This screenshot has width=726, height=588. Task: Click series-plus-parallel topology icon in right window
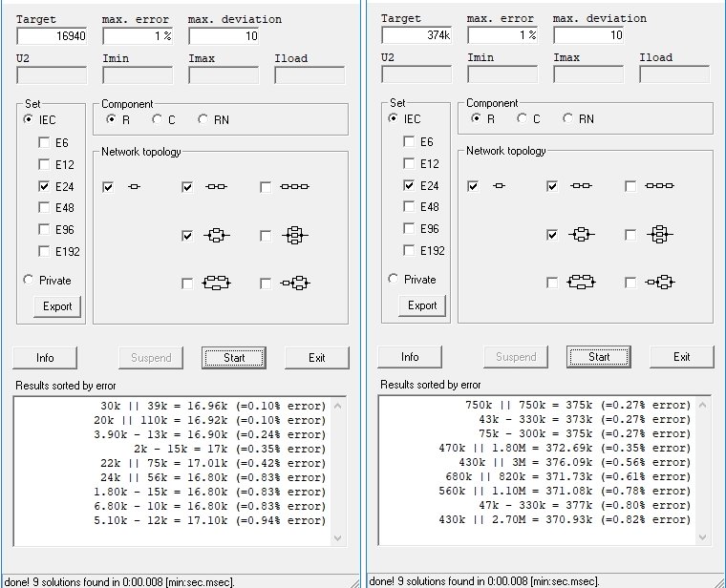click(660, 282)
